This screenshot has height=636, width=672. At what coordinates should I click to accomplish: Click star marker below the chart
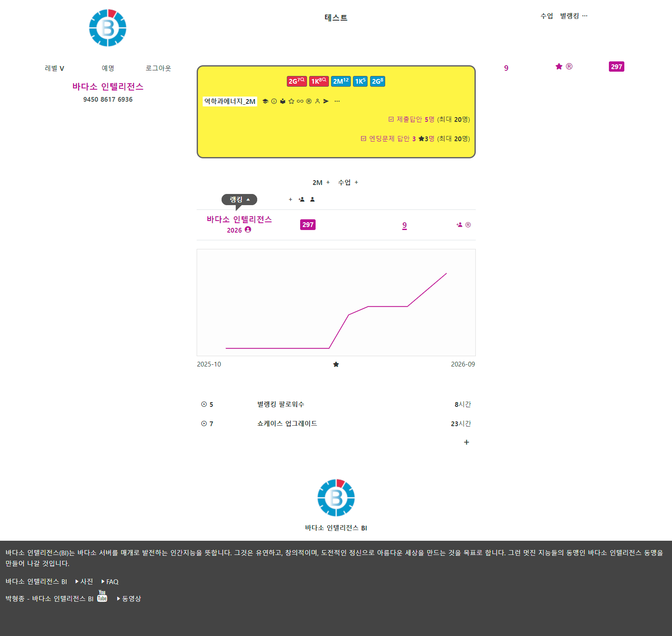(x=336, y=364)
